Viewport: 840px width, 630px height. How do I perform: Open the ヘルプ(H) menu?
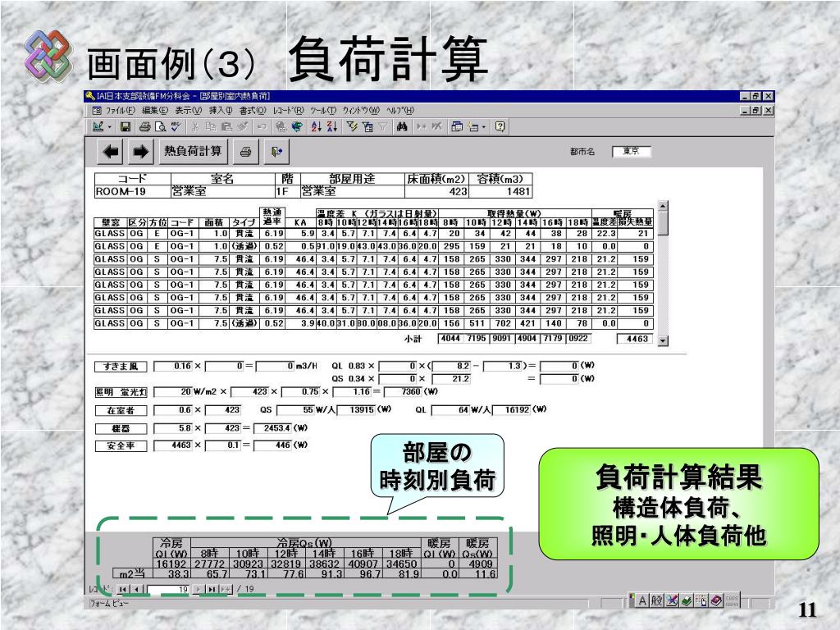pos(400,111)
